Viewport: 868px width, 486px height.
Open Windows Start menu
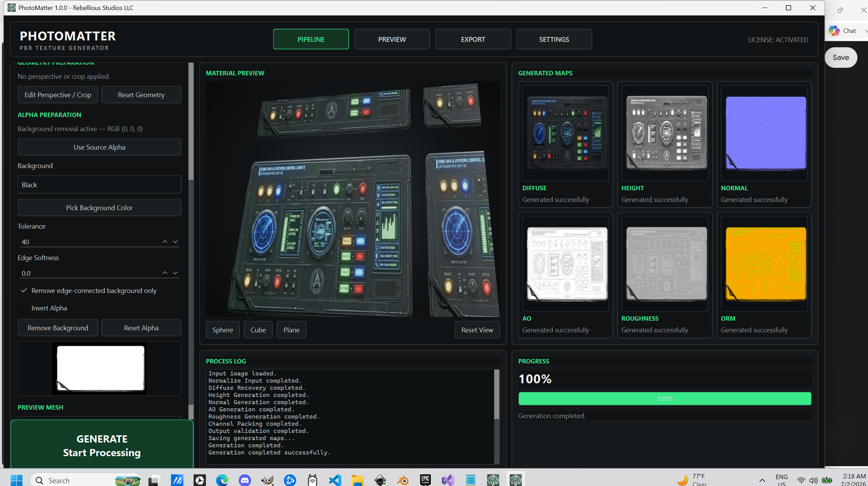click(16, 480)
